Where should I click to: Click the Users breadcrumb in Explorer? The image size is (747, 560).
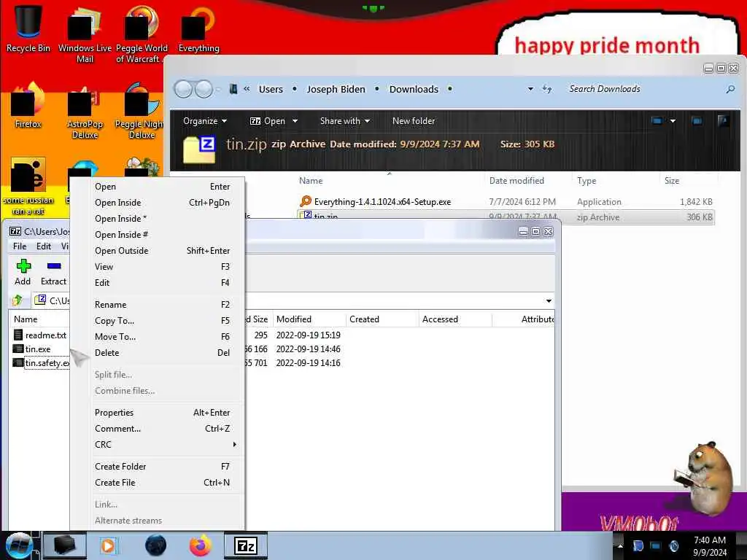pos(271,89)
